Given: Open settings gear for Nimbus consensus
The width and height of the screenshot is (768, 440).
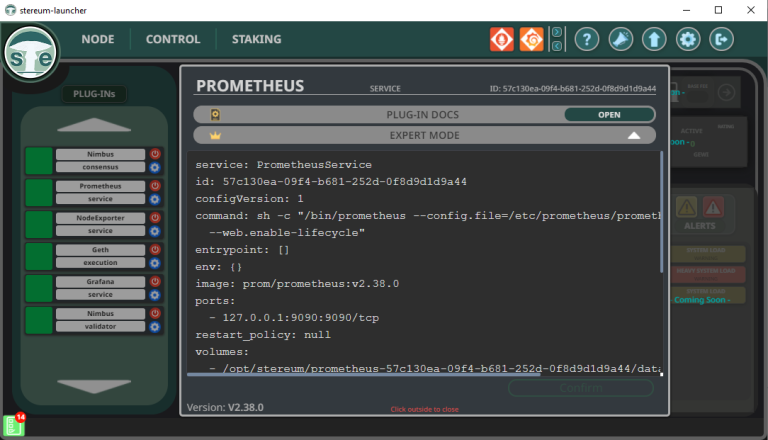Looking at the screenshot, I should (155, 168).
